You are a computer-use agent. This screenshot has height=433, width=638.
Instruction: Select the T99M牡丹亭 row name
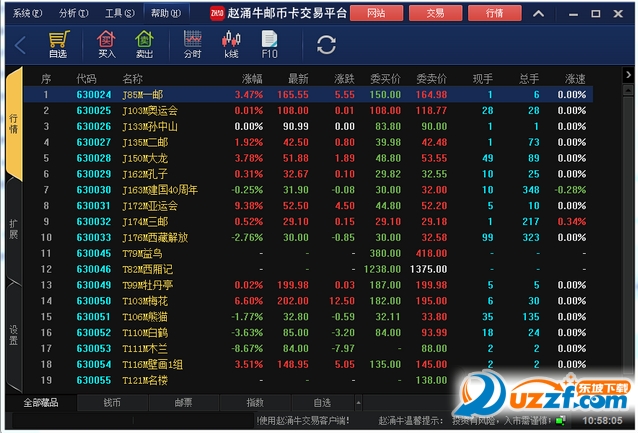pos(147,285)
